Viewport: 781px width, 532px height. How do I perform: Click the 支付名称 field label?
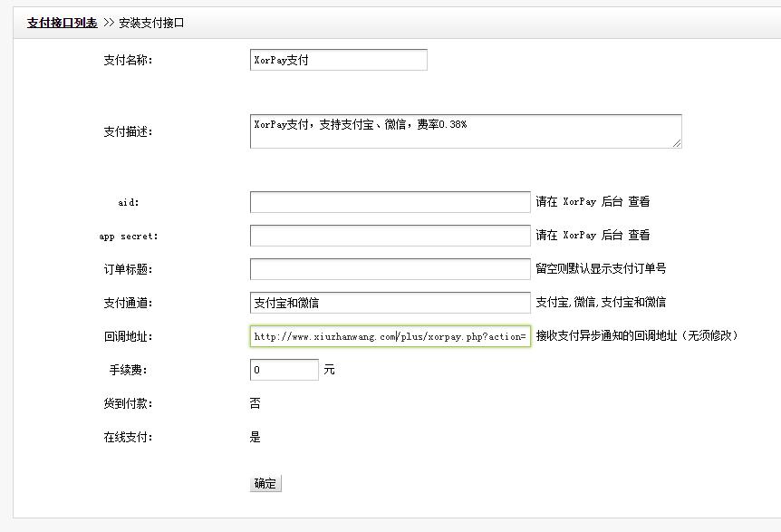pyautogui.click(x=128, y=61)
